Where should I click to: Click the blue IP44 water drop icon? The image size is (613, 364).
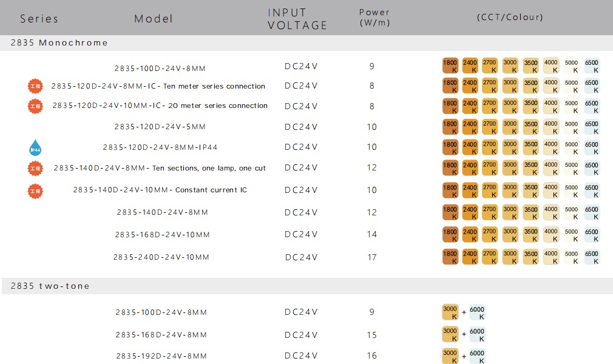(x=35, y=147)
